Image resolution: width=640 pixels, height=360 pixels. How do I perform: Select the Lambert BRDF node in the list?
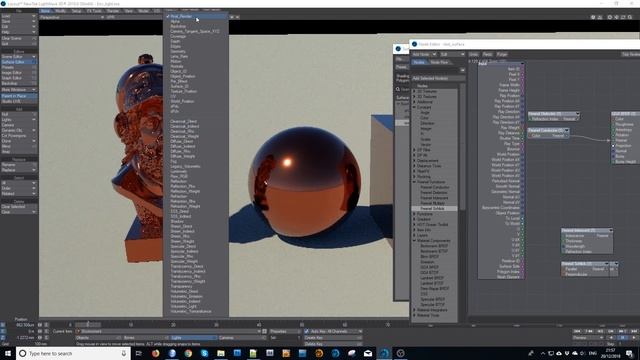click(431, 278)
